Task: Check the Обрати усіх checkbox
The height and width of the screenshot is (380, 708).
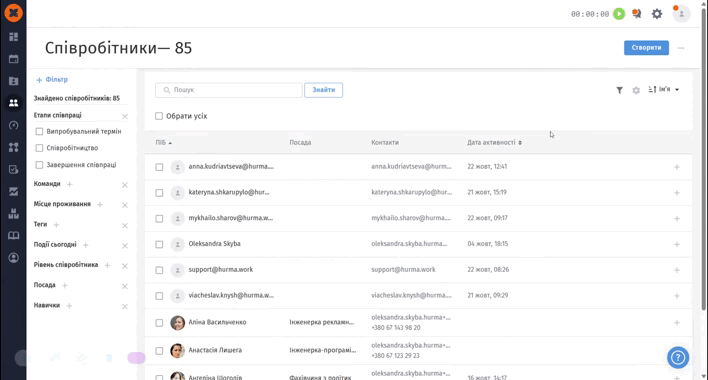Action: tap(159, 116)
